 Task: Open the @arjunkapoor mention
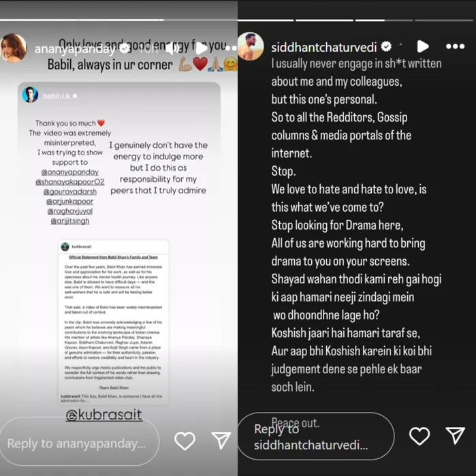point(70,202)
